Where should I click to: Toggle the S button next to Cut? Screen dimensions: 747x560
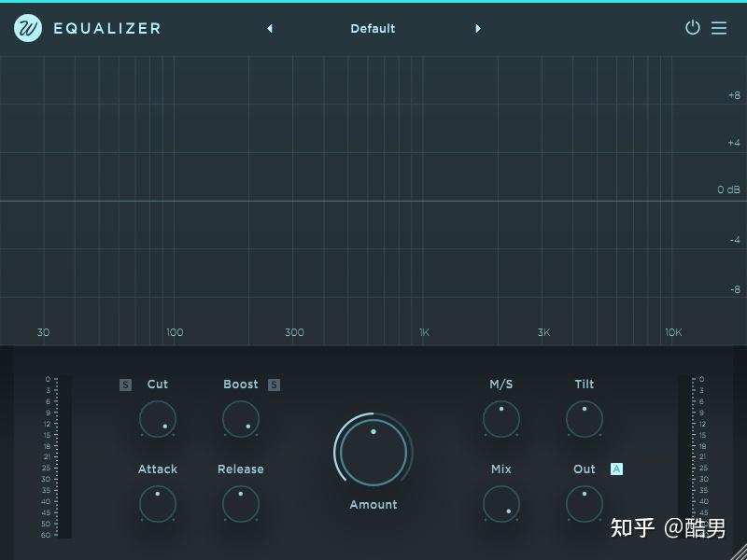(125, 384)
